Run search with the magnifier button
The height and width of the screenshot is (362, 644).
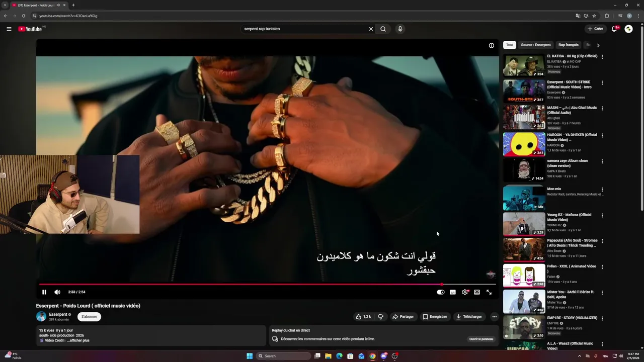pyautogui.click(x=383, y=29)
